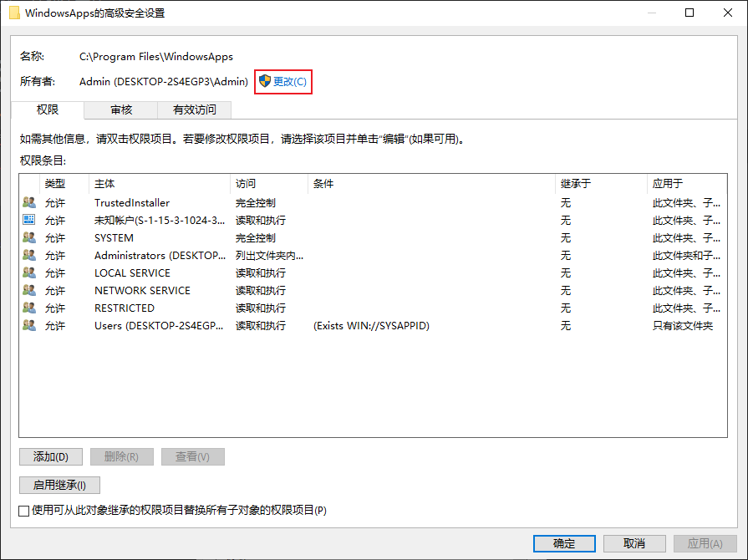Click the 添加(D) button
This screenshot has width=748, height=560.
click(51, 457)
